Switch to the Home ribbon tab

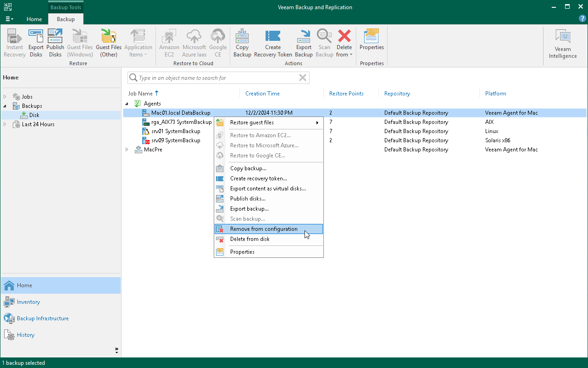[34, 19]
